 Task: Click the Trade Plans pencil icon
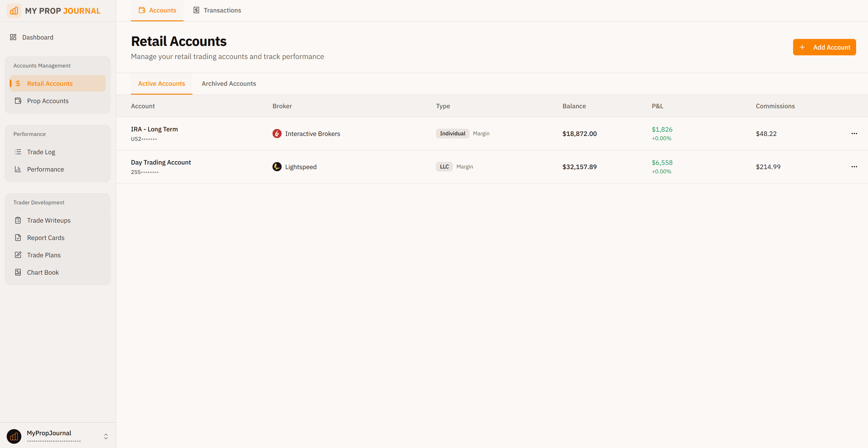coord(18,255)
